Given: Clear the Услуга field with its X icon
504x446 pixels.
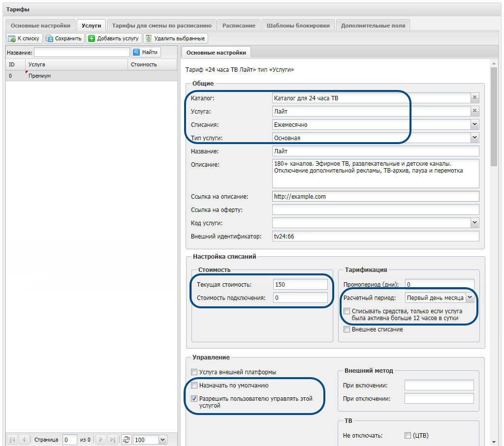Looking at the screenshot, I should [x=474, y=111].
